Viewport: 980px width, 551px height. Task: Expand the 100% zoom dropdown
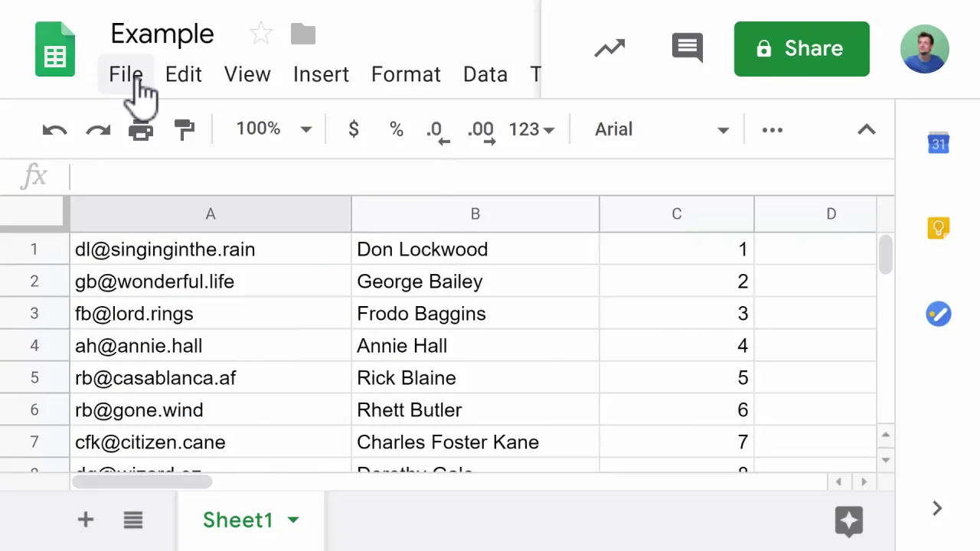[x=273, y=129]
